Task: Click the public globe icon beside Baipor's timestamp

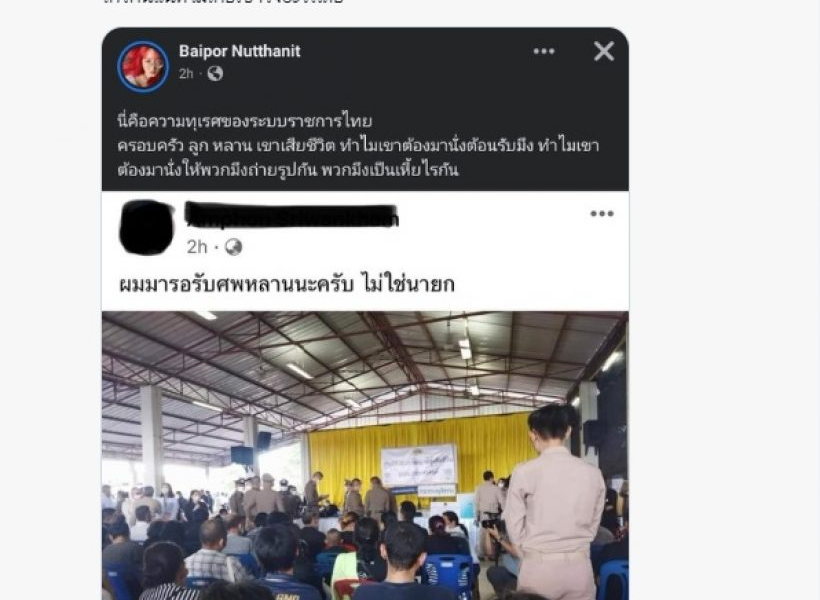Action: pos(215,74)
